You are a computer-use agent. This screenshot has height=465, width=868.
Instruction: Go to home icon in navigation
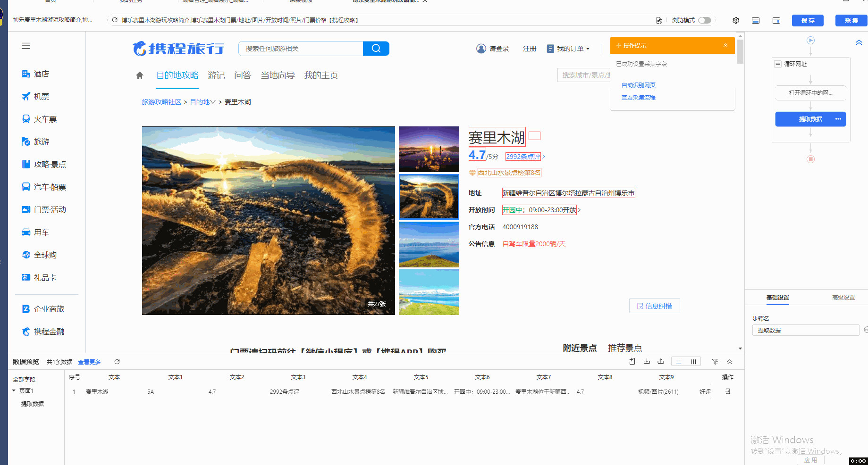(x=140, y=75)
